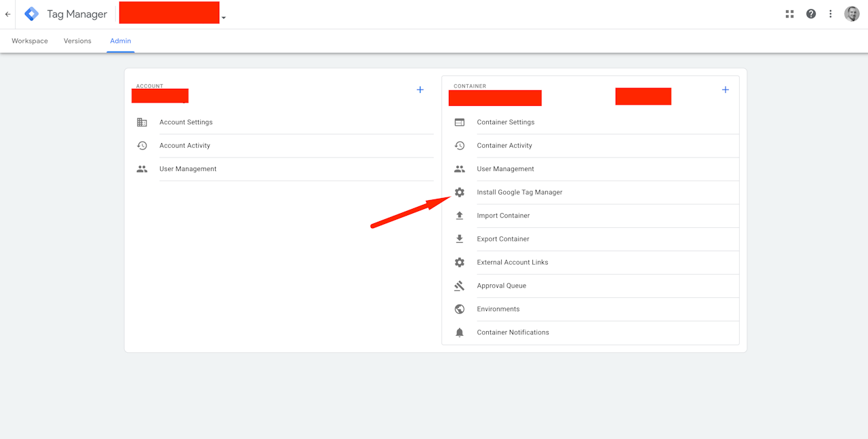Click the plus icon to create container

click(x=725, y=90)
